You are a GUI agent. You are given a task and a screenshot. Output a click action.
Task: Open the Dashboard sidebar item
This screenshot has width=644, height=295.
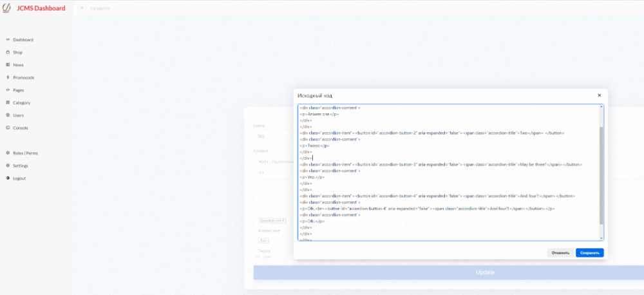coord(23,40)
